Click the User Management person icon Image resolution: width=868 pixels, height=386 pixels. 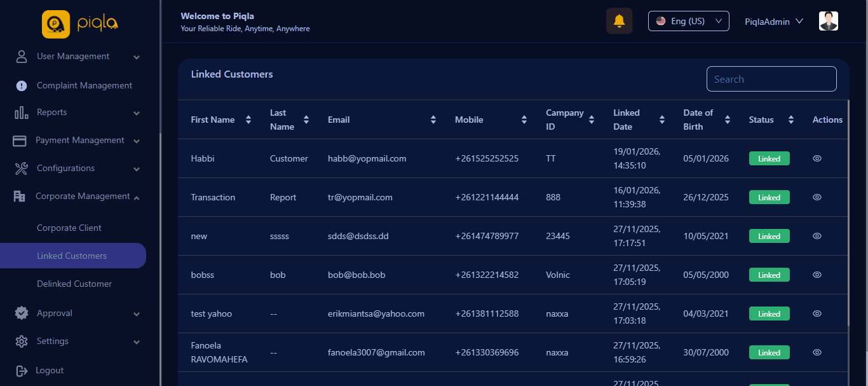click(x=22, y=57)
